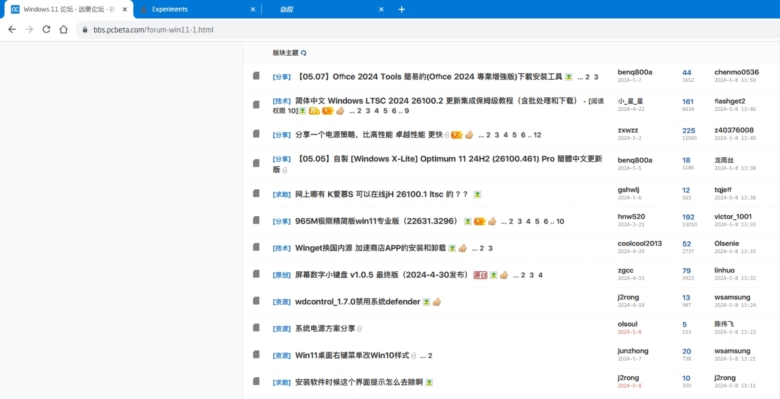Screen dimensions: 780x399
Task: Click the paperclip icon on 系统电源方案分享 thread
Action: click(360, 328)
